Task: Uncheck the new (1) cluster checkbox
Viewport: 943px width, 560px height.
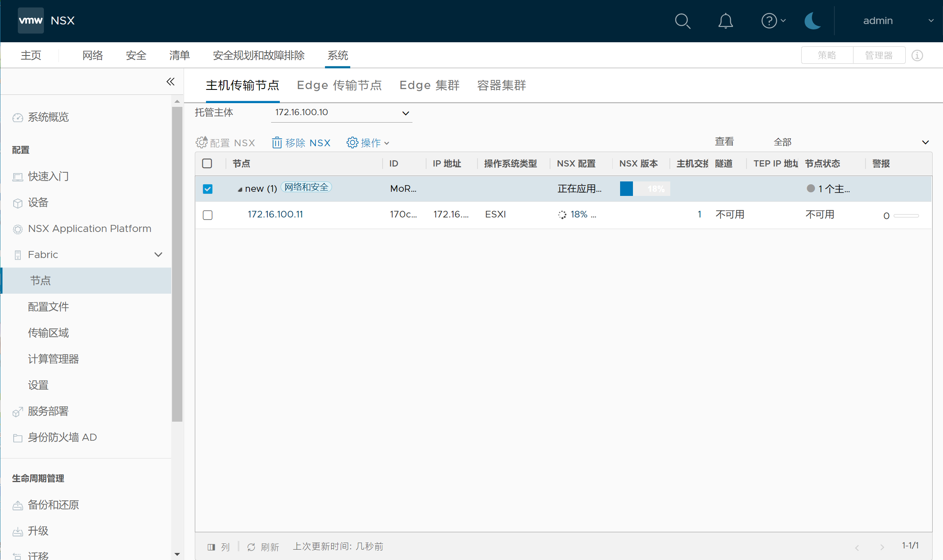Action: click(208, 189)
